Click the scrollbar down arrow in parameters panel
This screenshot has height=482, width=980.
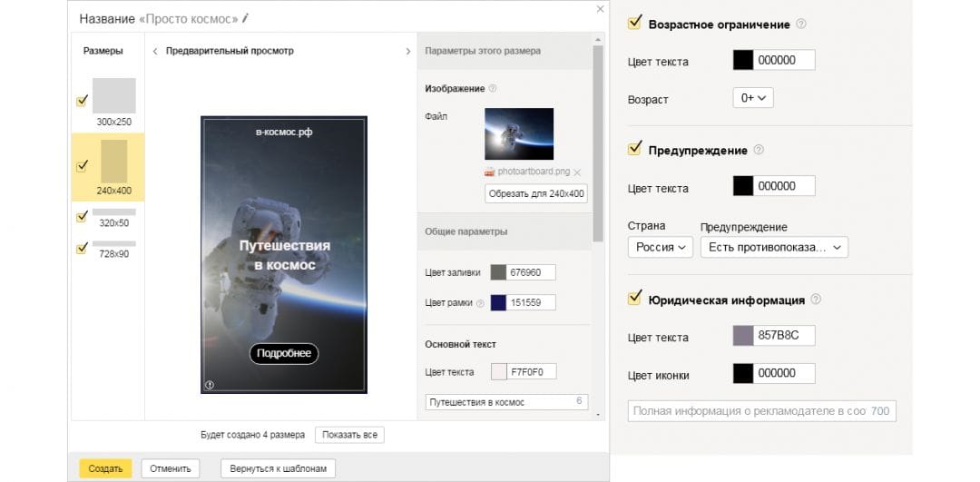[x=598, y=415]
